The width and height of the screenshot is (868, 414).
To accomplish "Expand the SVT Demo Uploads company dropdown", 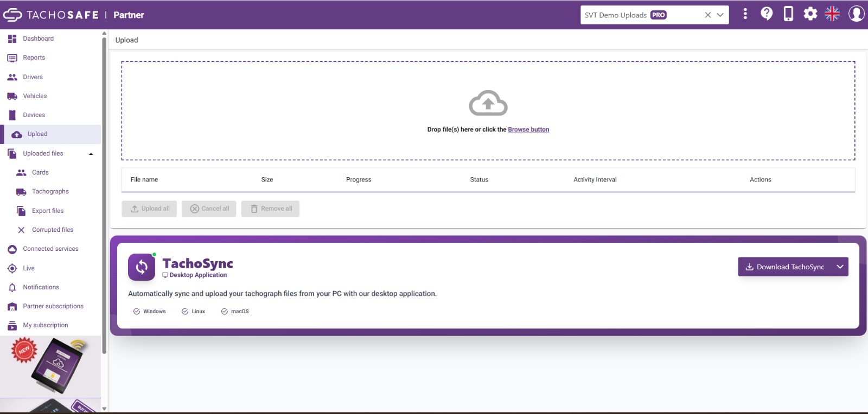I will [720, 15].
